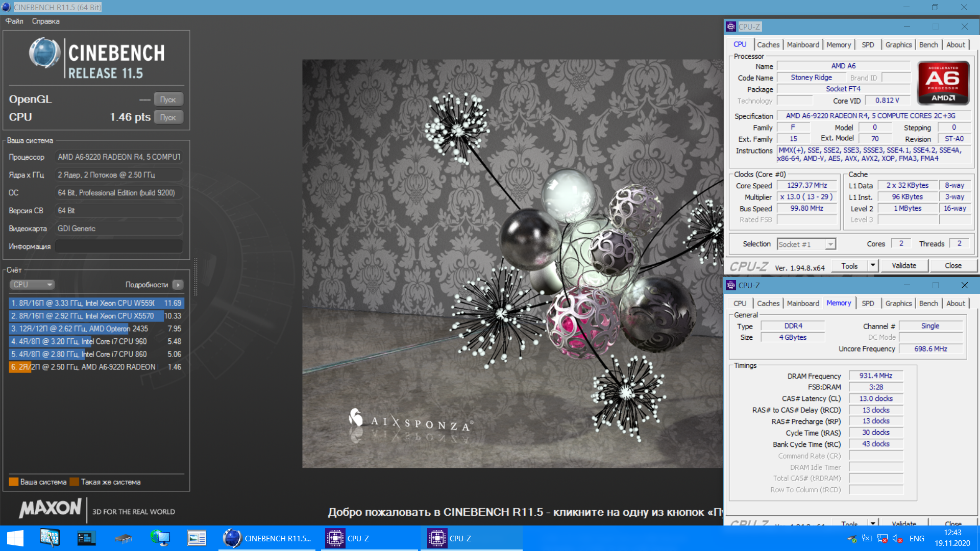Image resolution: width=980 pixels, height=551 pixels.
Task: Open SPD tab in upper CPU-Z
Action: [868, 45]
